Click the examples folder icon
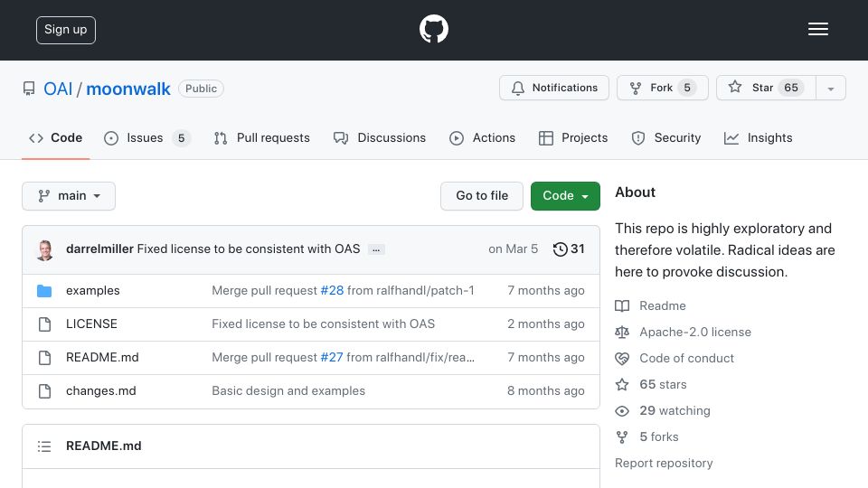This screenshot has height=488, width=868. click(x=44, y=290)
